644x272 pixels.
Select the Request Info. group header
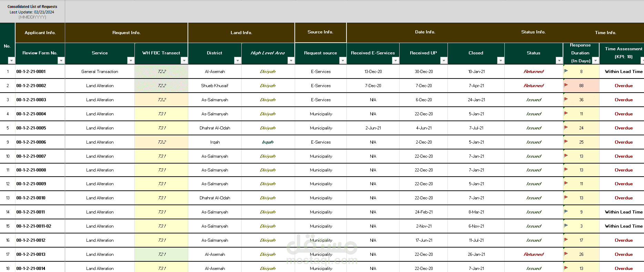127,33
